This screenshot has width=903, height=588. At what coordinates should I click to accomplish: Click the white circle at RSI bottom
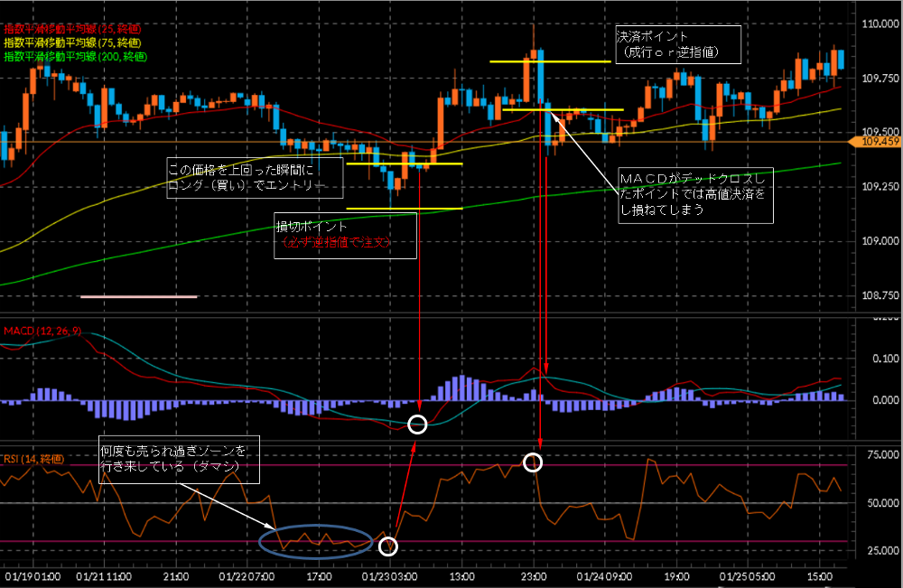click(389, 546)
